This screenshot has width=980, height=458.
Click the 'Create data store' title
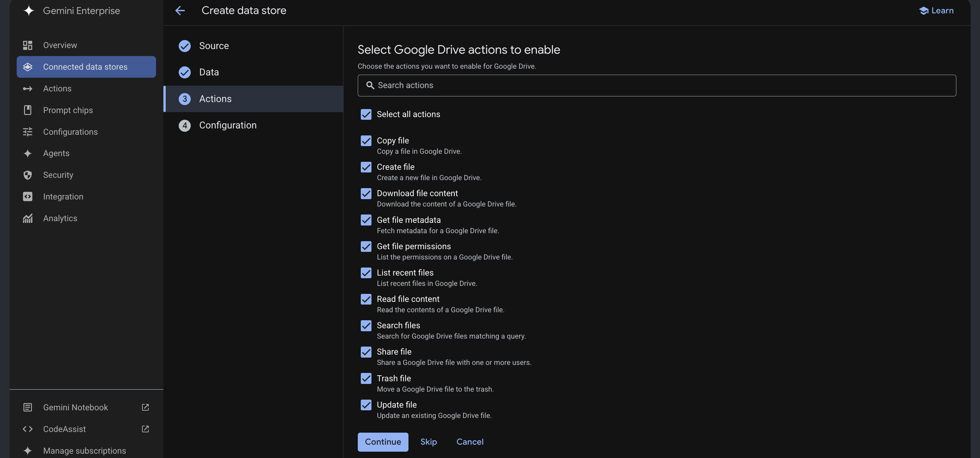coord(244,11)
